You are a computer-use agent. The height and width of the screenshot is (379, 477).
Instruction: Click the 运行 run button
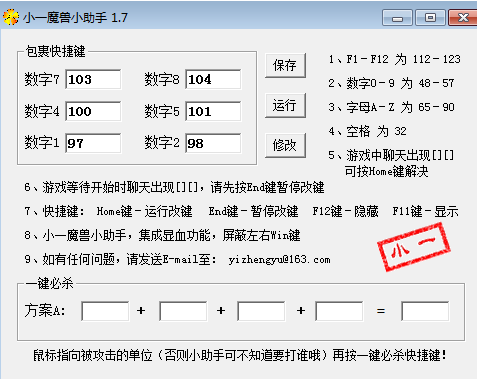pos(285,105)
